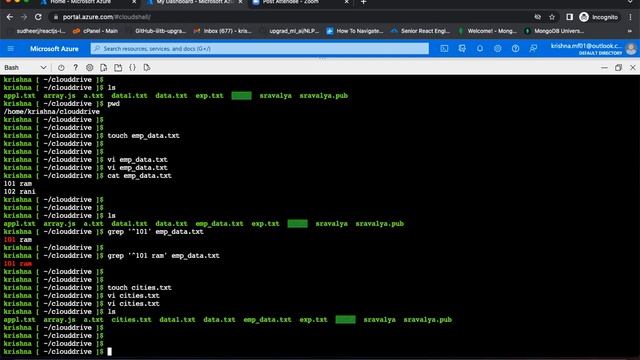Click the terminal cursor at the last prompt
Viewport: 640px width, 360px height.
[x=109, y=351]
